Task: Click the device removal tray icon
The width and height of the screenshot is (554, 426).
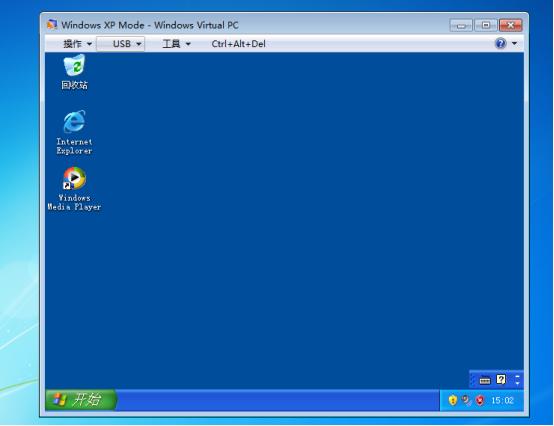Action: [466, 400]
